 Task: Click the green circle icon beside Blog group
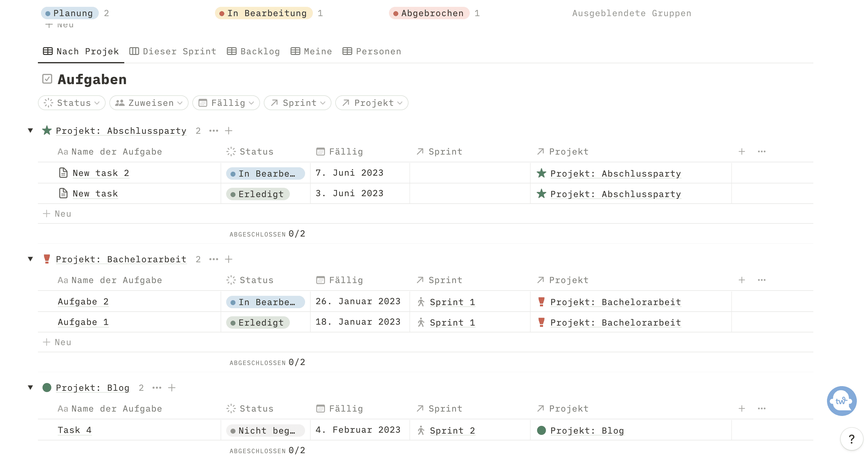pyautogui.click(x=47, y=387)
